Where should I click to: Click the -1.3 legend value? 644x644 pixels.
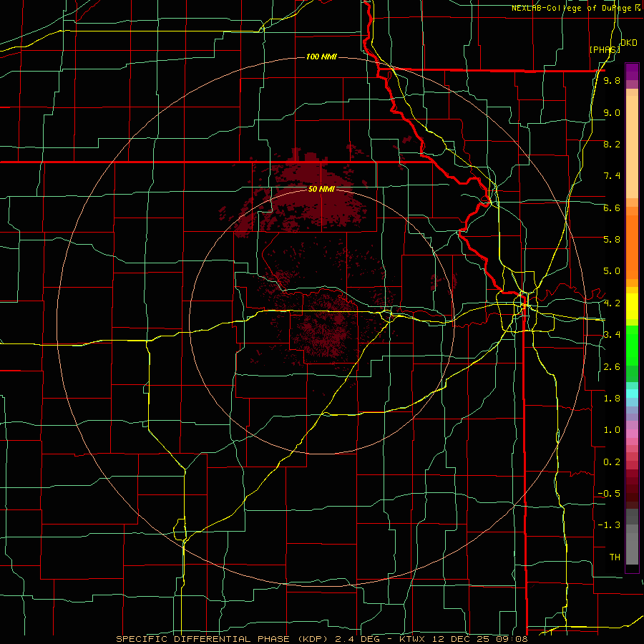click(609, 525)
